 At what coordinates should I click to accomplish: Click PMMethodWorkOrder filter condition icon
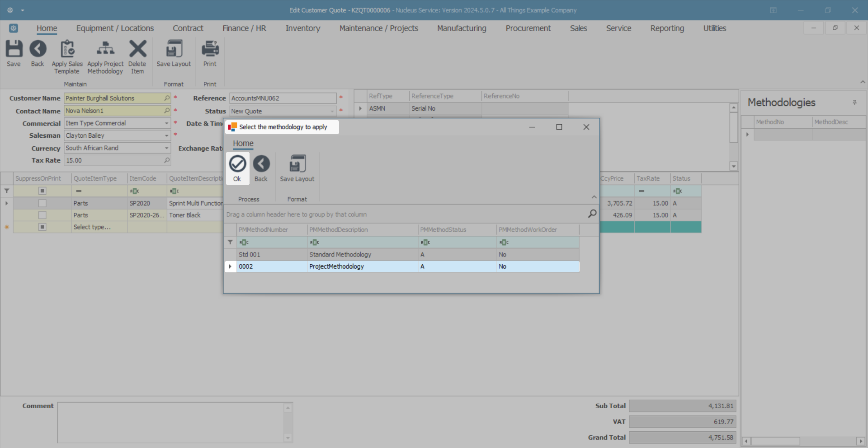pos(504,243)
